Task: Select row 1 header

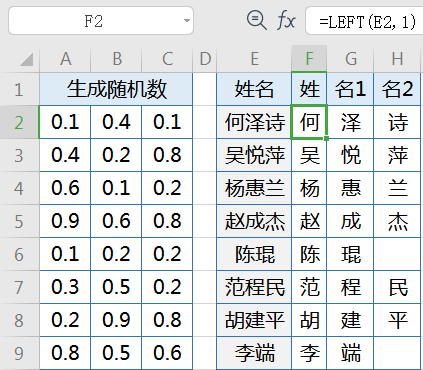Action: (x=19, y=90)
